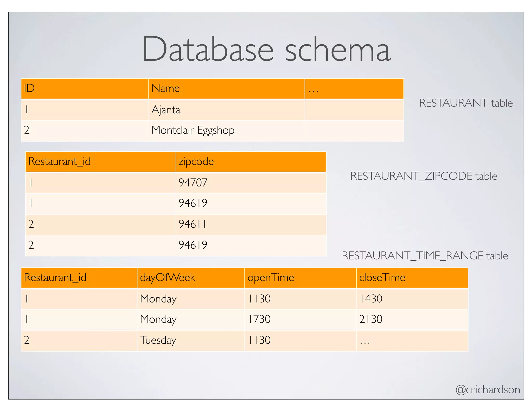Click the openTime column header
Screen dimensions: 532x411
[x=271, y=277]
